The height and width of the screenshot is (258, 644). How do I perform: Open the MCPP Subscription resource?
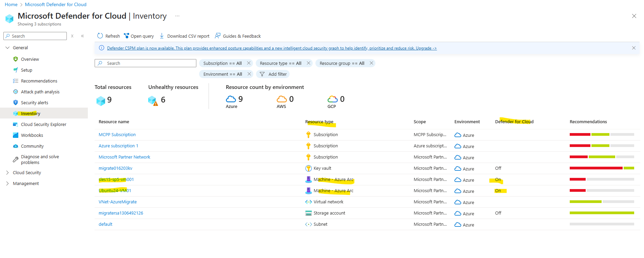(117, 134)
